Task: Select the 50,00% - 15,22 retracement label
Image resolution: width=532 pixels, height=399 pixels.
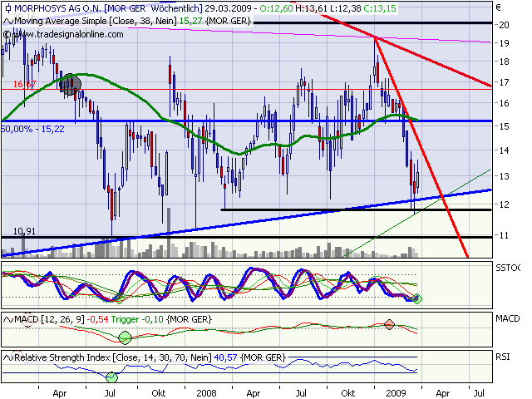Action: point(33,130)
